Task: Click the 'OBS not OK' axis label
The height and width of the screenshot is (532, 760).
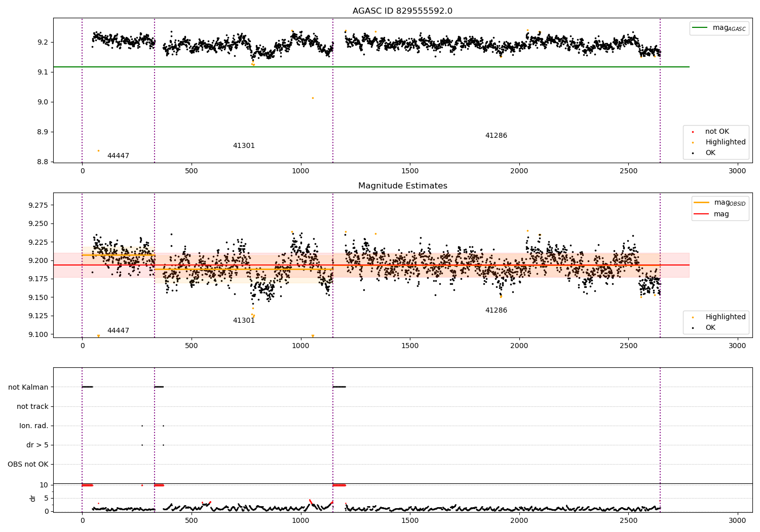Action: click(28, 465)
